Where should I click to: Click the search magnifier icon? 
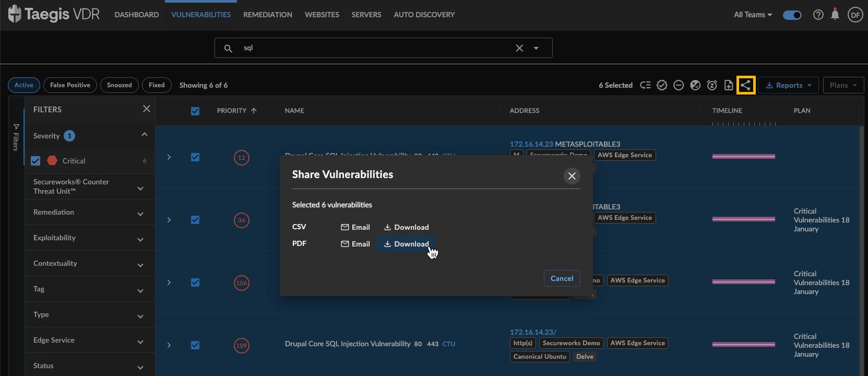click(x=228, y=48)
